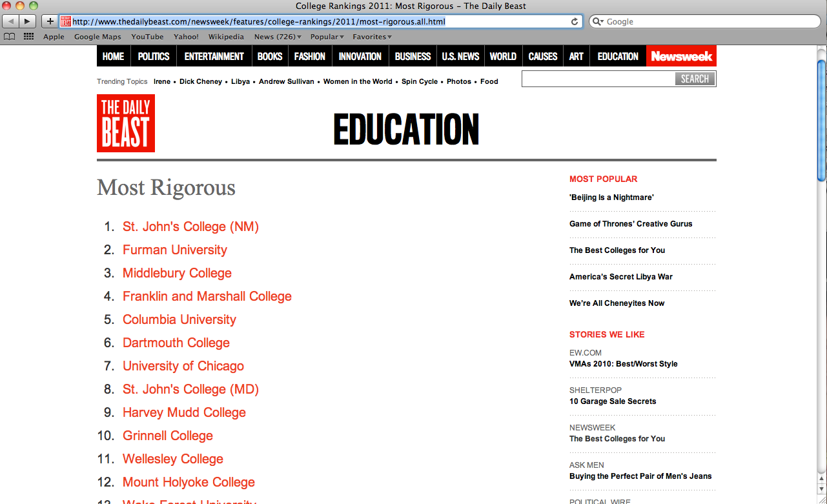Open Dartmouth College link
The image size is (827, 504).
[176, 343]
